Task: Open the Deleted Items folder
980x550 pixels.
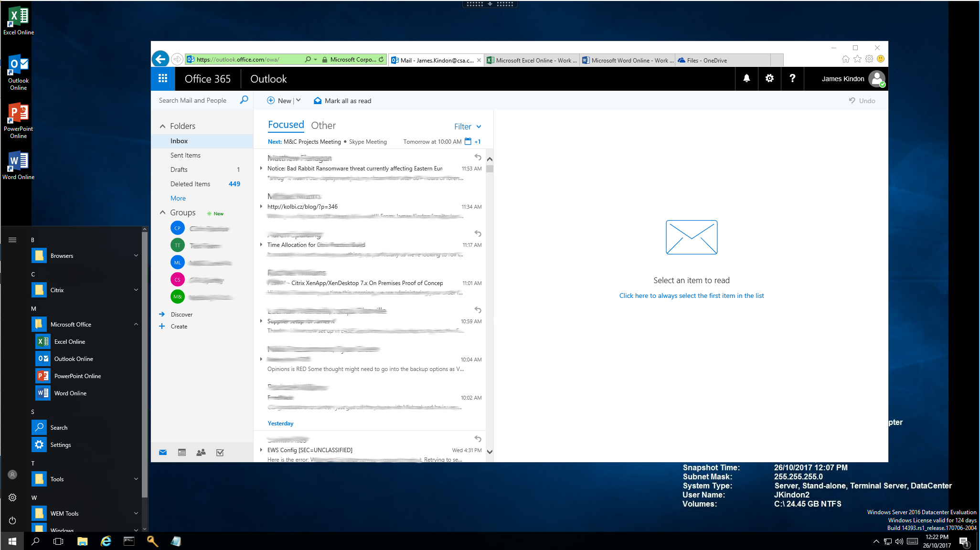Action: 202,184
